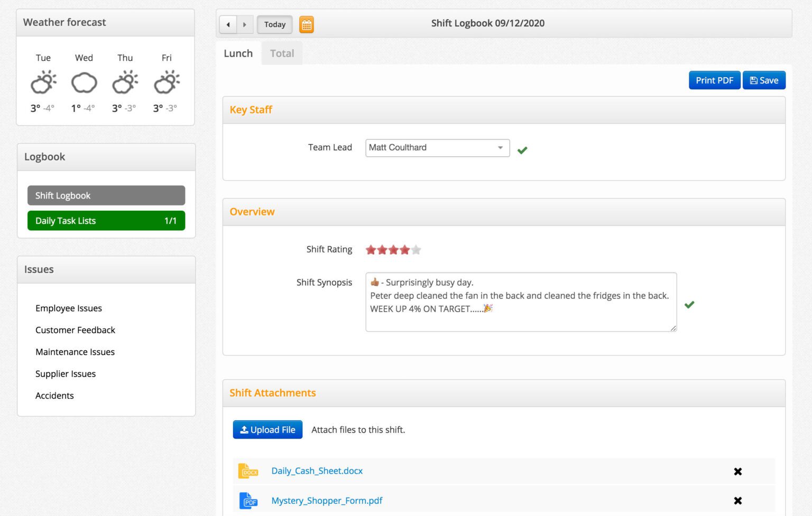Save the shift logbook
The image size is (812, 516).
click(x=763, y=80)
